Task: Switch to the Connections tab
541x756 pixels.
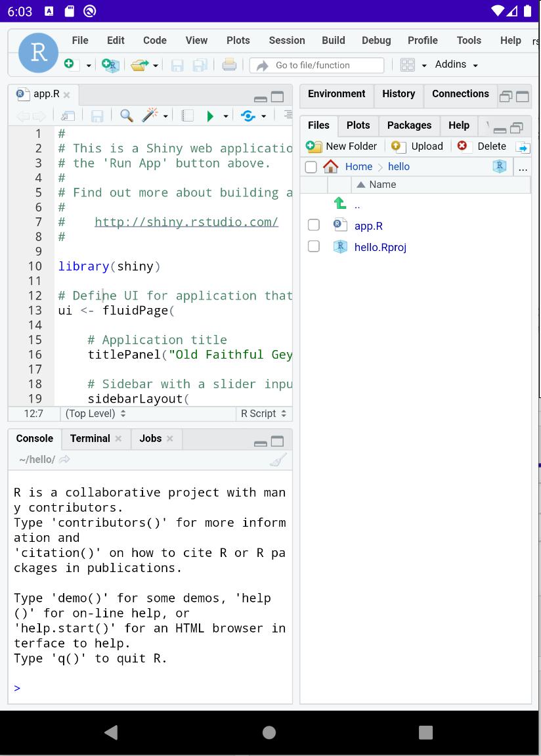Action: tap(460, 93)
